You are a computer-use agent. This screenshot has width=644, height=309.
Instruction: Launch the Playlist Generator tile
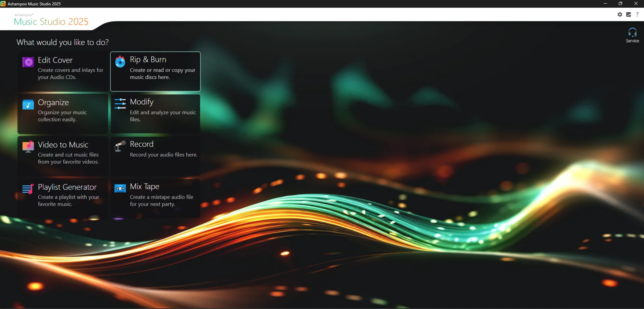click(63, 198)
